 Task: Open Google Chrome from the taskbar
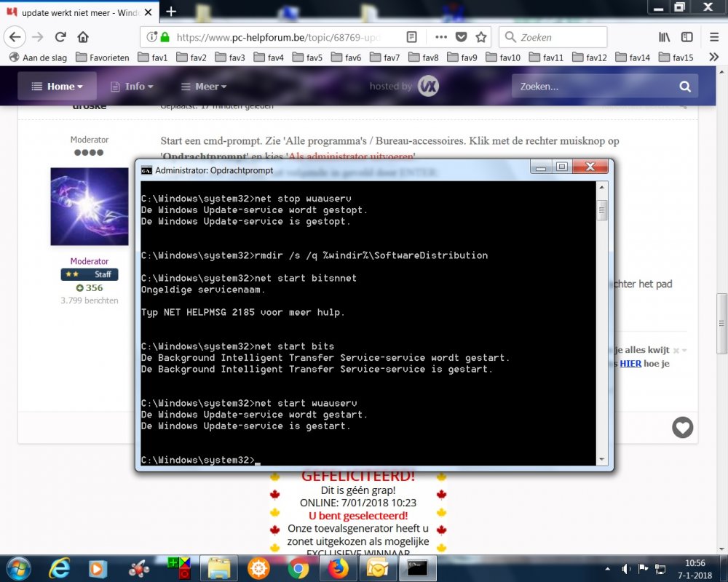(x=298, y=567)
